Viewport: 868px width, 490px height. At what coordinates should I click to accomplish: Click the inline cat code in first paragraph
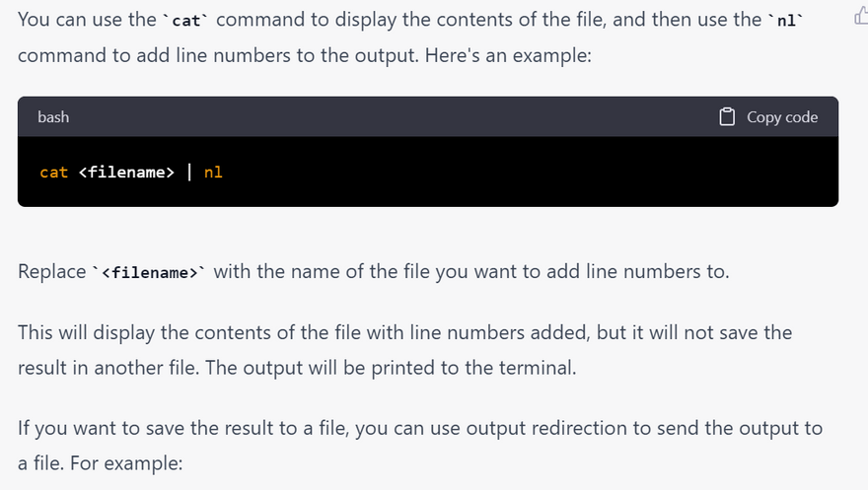[186, 22]
